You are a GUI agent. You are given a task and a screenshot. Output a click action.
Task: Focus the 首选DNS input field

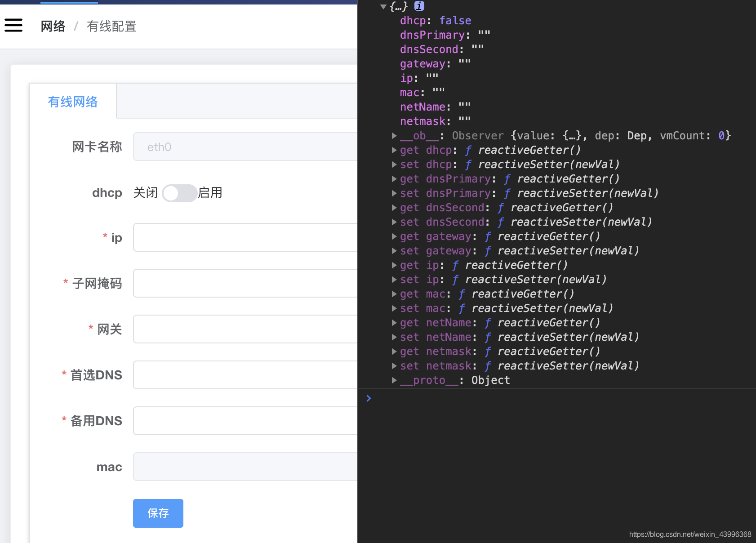(x=245, y=375)
